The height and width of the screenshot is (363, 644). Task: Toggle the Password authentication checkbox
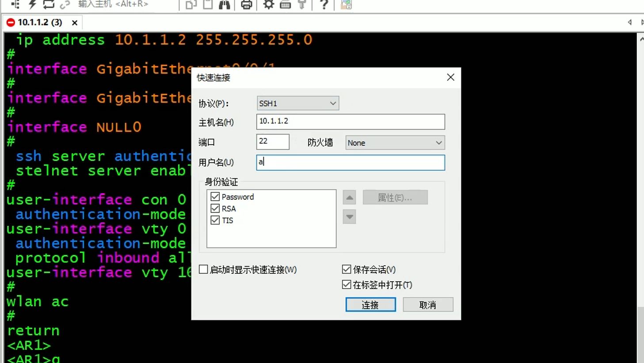[x=215, y=197]
